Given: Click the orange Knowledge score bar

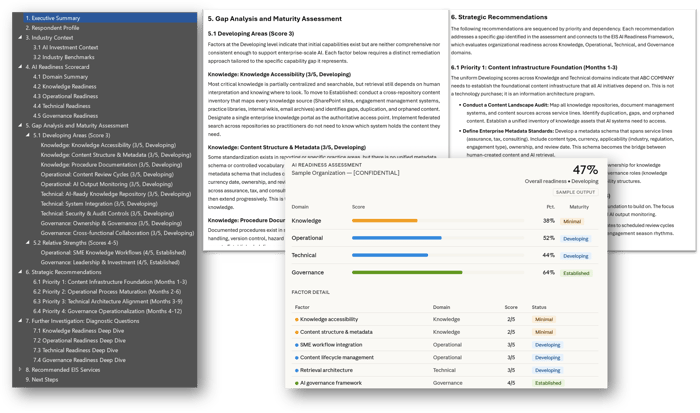Looking at the screenshot, I should click(385, 221).
